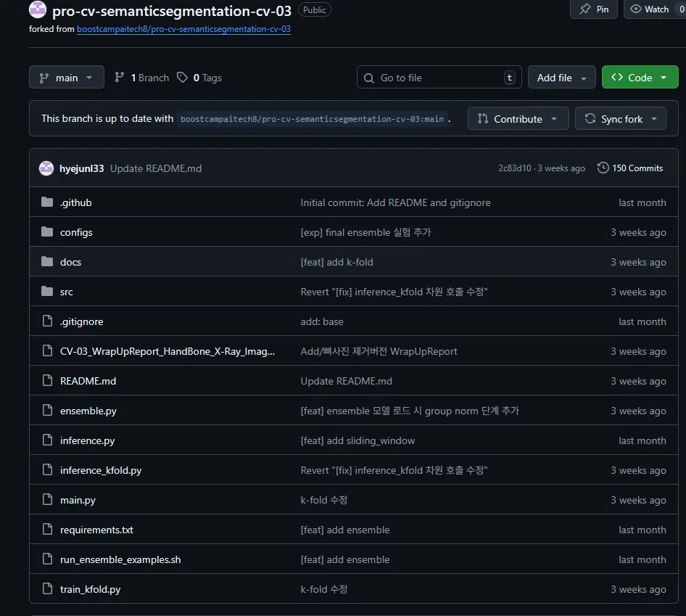
Task: Open the "[feat] add sliding_window" commit message
Action: pos(358,441)
